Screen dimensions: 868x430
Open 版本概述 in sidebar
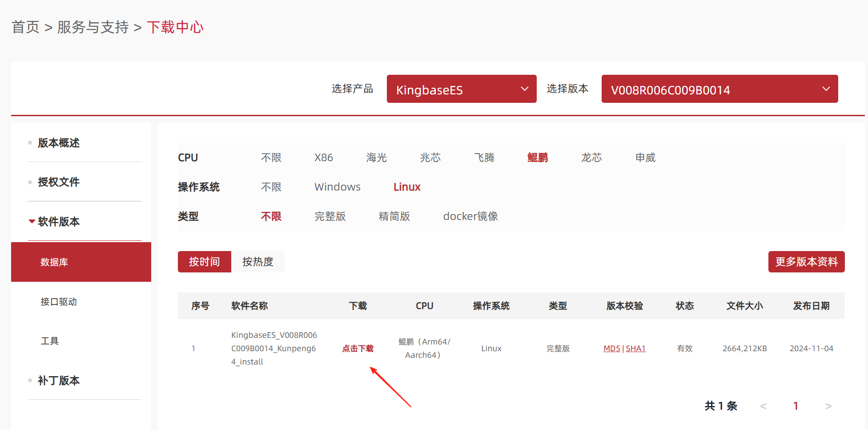coord(59,143)
